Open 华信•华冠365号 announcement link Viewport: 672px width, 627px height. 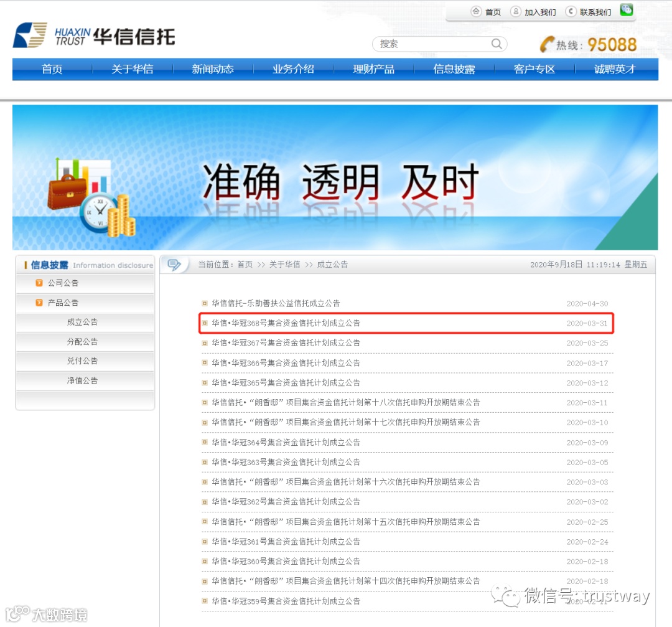tap(286, 383)
